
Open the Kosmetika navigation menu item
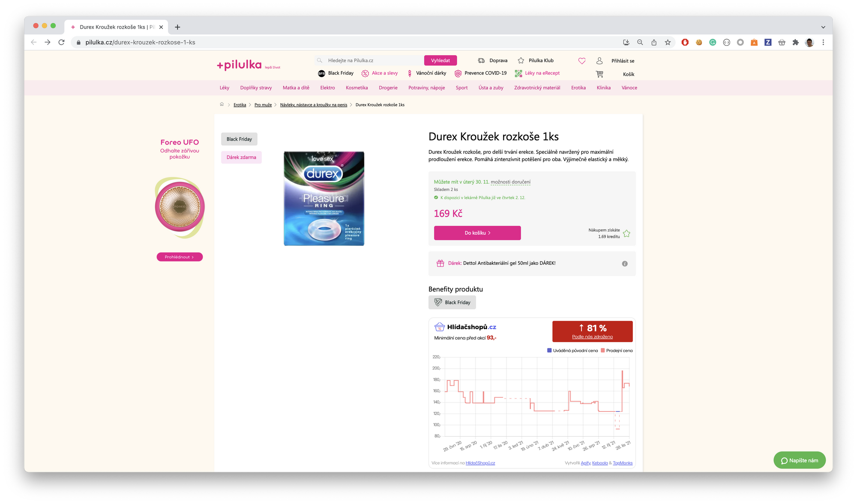click(x=357, y=87)
